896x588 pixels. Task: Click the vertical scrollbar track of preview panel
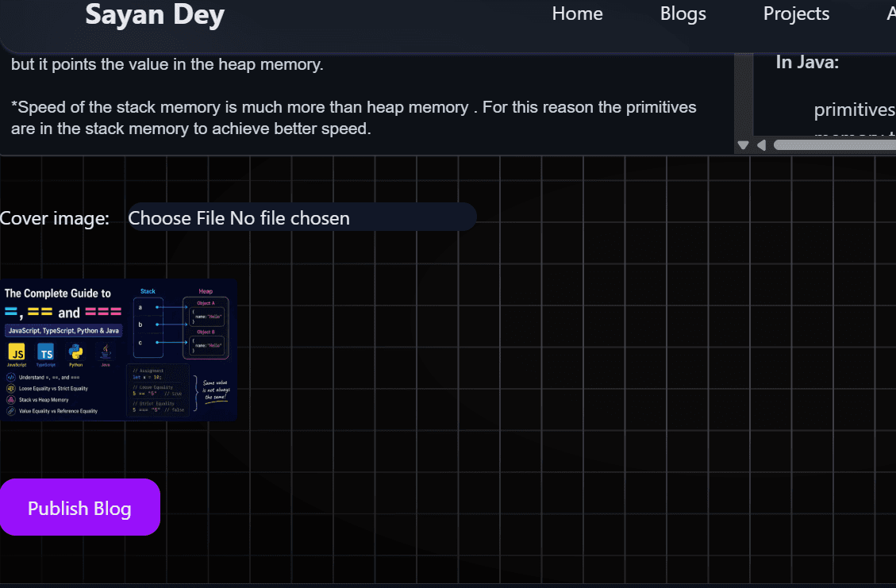coord(744,94)
